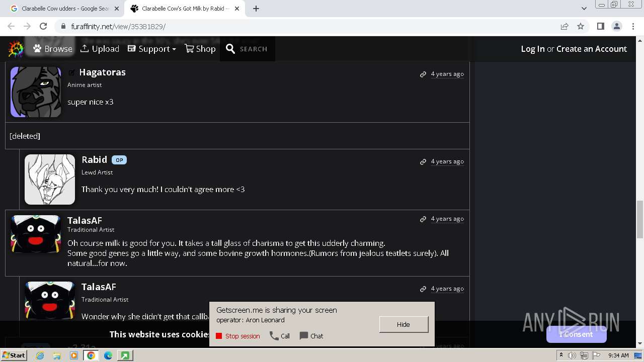Open Chat in Getscreen popup

[x=311, y=336]
